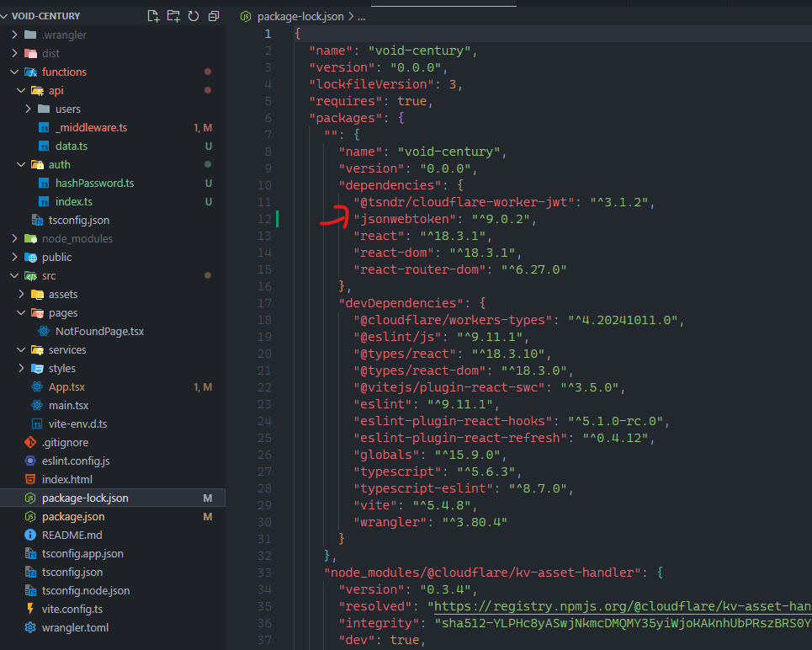Click the HTML5 icon beside index.html

tap(30, 479)
